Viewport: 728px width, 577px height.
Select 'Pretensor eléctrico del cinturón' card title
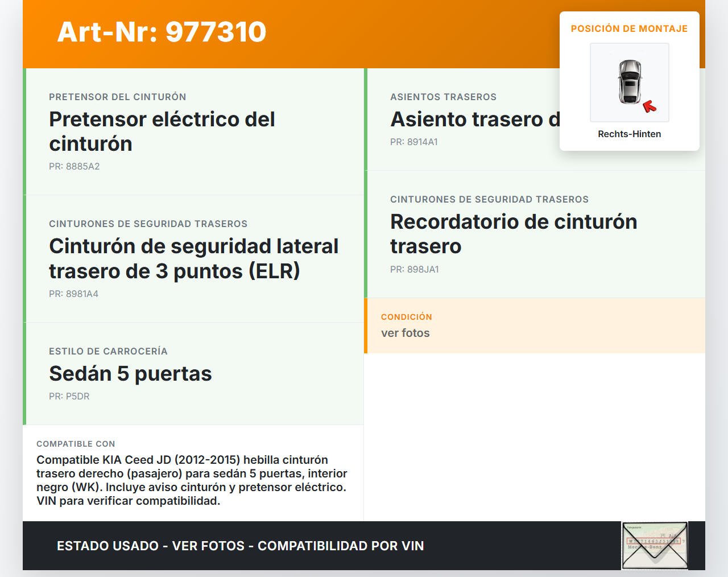pyautogui.click(x=162, y=131)
